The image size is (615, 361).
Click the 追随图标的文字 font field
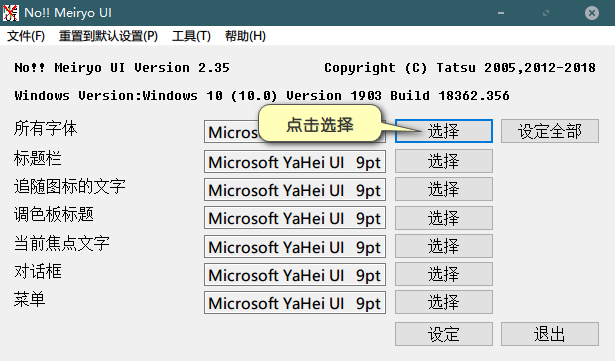(x=295, y=190)
